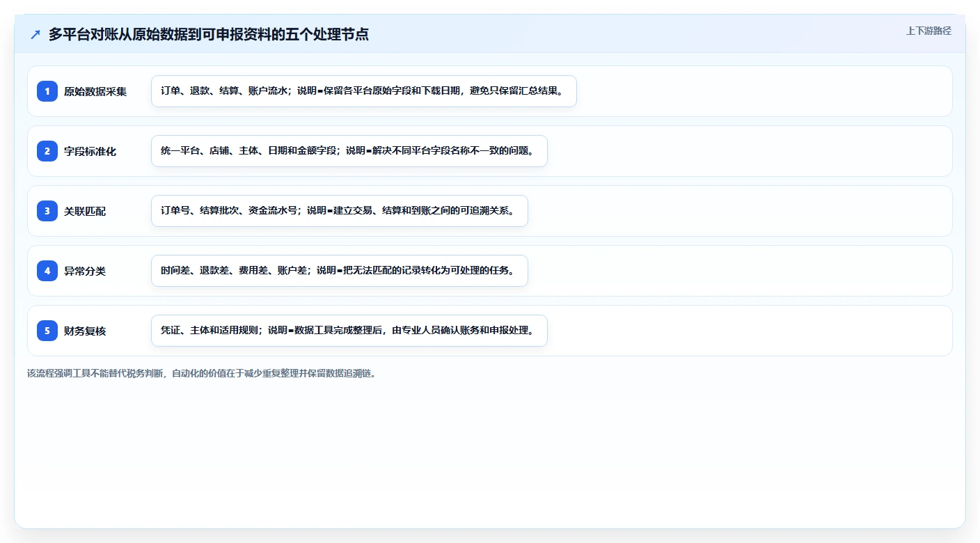This screenshot has height=543, width=980.
Task: Click the step 2 number badge
Action: [47, 151]
